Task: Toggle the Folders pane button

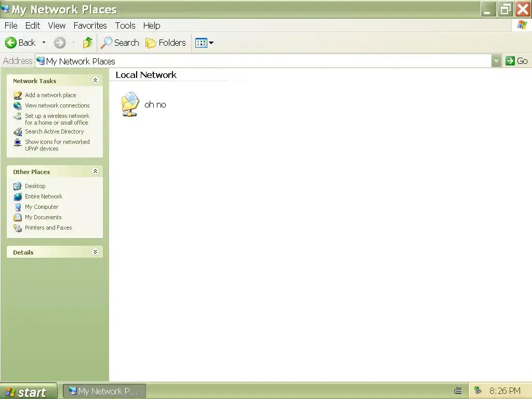Action: [x=166, y=43]
